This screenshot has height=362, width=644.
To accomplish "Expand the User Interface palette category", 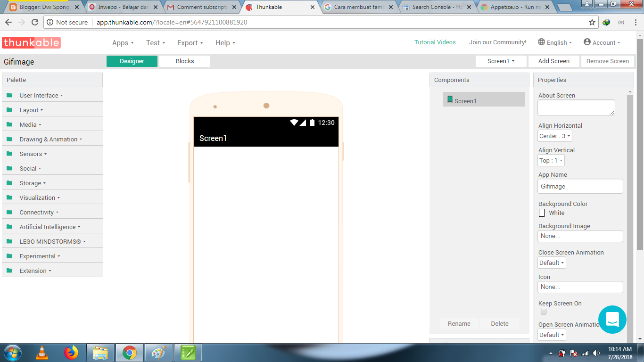I will 41,95.
